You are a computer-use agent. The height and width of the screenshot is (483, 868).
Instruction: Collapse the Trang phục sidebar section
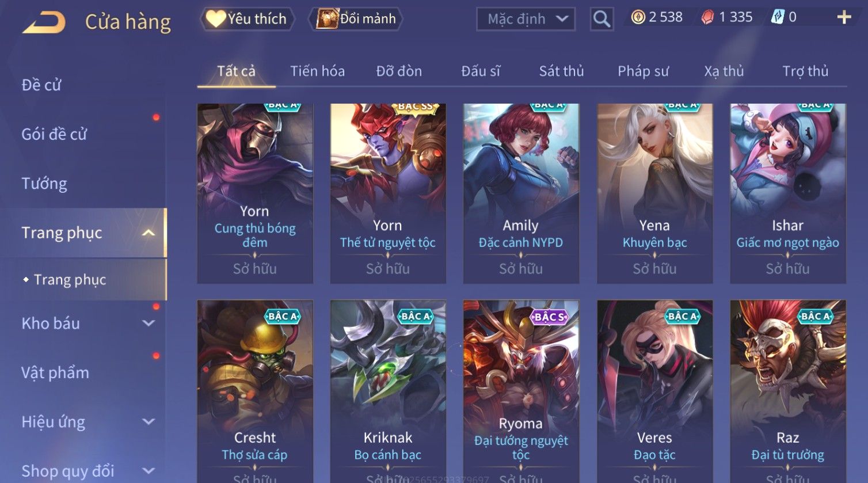pyautogui.click(x=148, y=233)
